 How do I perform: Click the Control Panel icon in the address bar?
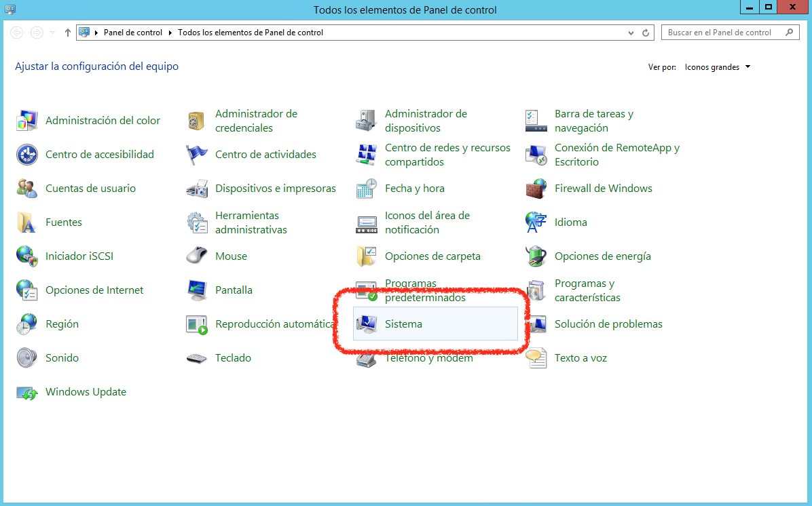click(84, 33)
